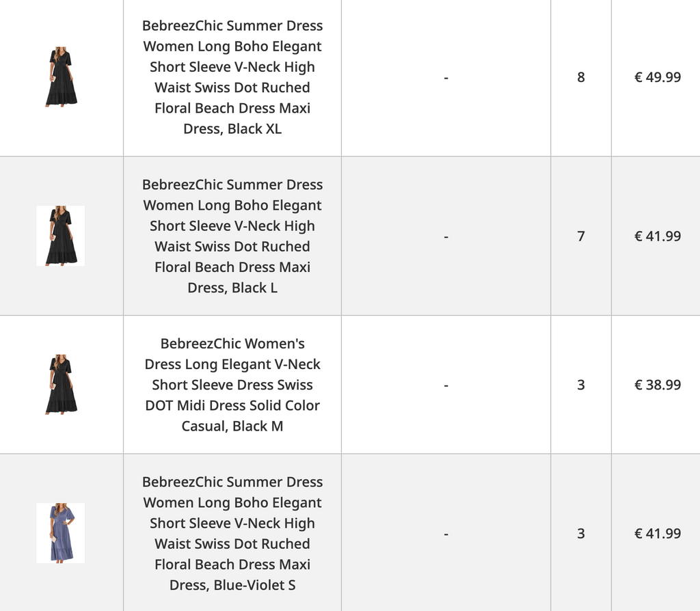Screen dimensions: 700x611
Task: Select the € 41.99 price of Blue-Violet dress
Action: 658,533
